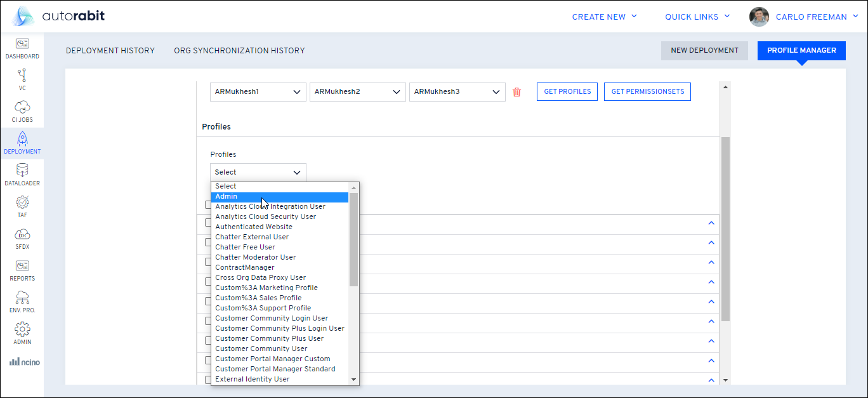This screenshot has height=398, width=868.
Task: Select the SFDX sidebar icon
Action: (x=22, y=239)
